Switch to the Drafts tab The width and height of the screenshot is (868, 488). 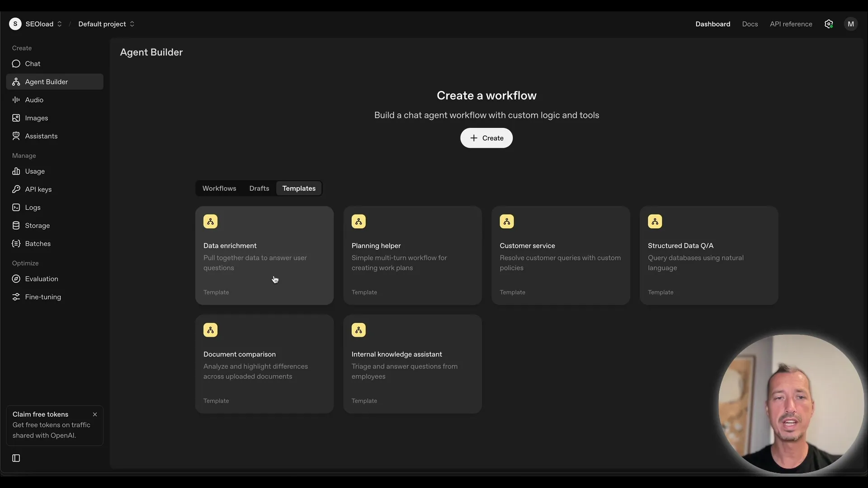pos(259,188)
